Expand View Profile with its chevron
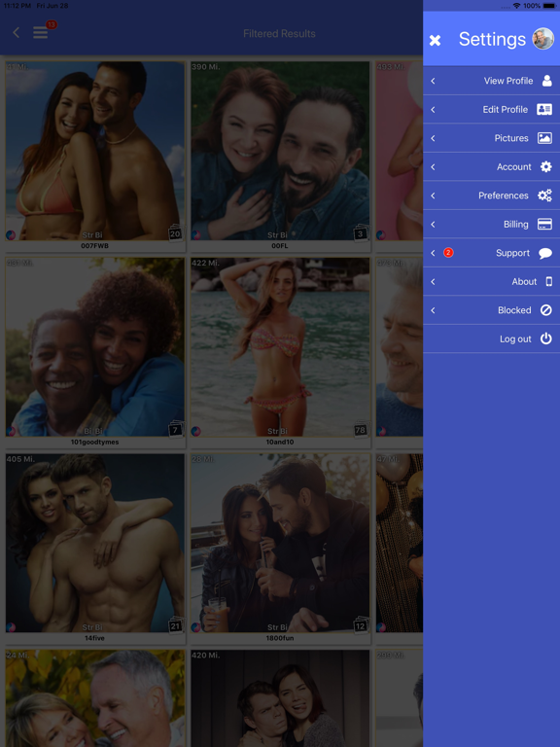Screen dimensions: 560x747 (x=433, y=81)
